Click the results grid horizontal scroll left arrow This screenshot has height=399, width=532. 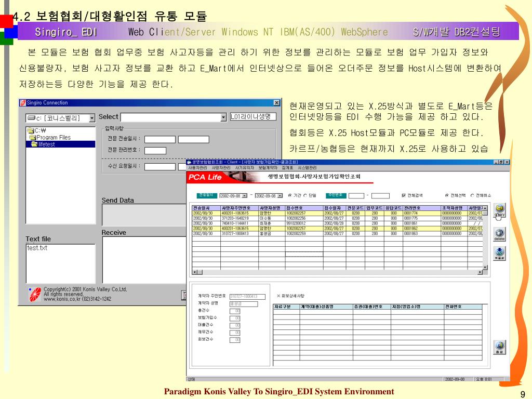tap(195, 272)
